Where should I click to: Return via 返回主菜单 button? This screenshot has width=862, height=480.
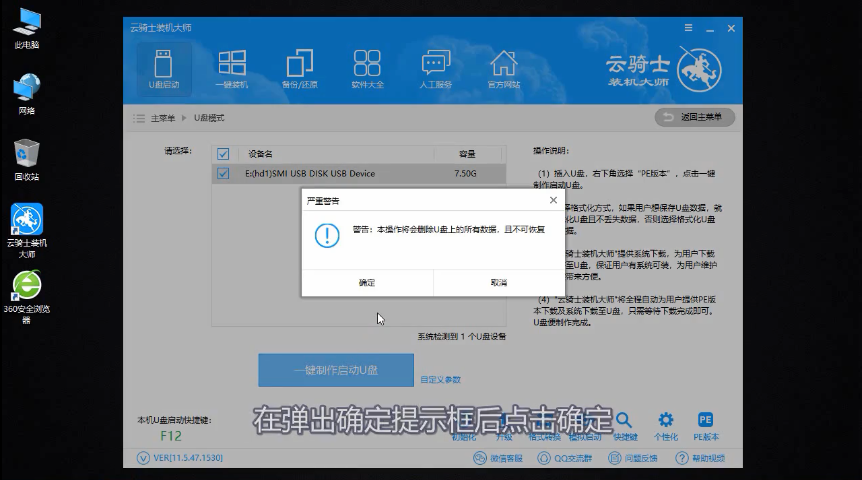(694, 117)
